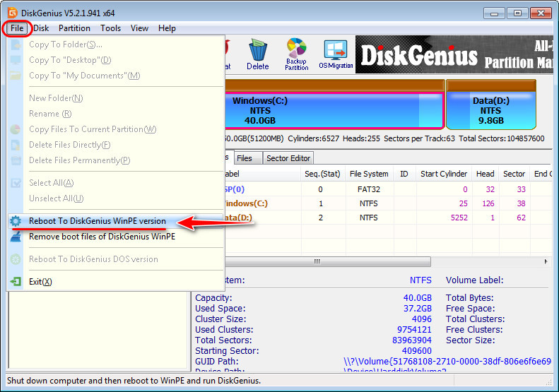Click the green Exit arrow icon
The image size is (559, 392).
(16, 282)
